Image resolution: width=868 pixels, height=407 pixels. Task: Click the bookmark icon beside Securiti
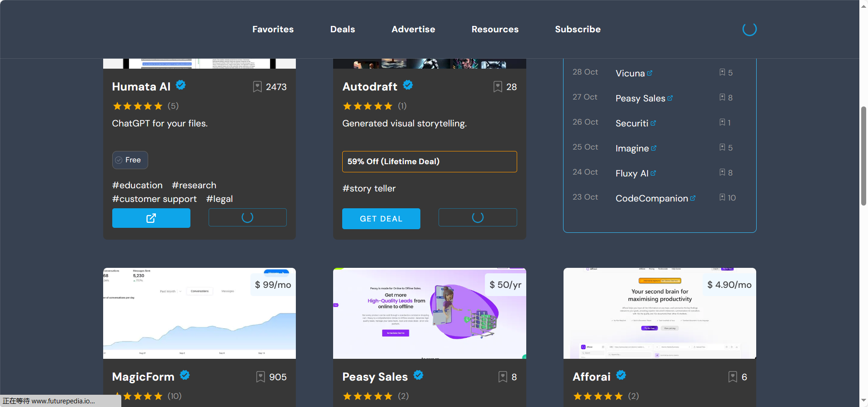pyautogui.click(x=722, y=122)
